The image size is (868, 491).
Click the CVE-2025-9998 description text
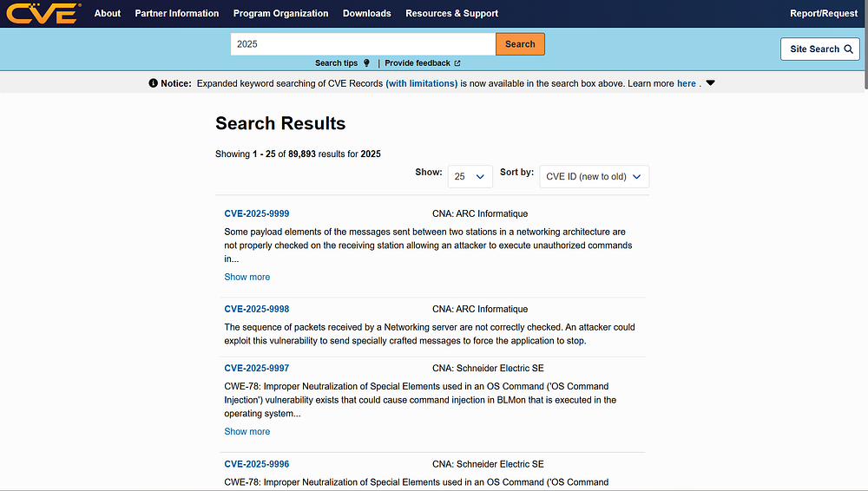pyautogui.click(x=430, y=334)
